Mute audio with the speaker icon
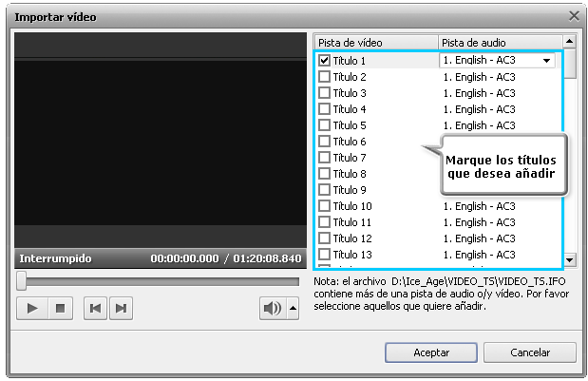 [x=273, y=308]
